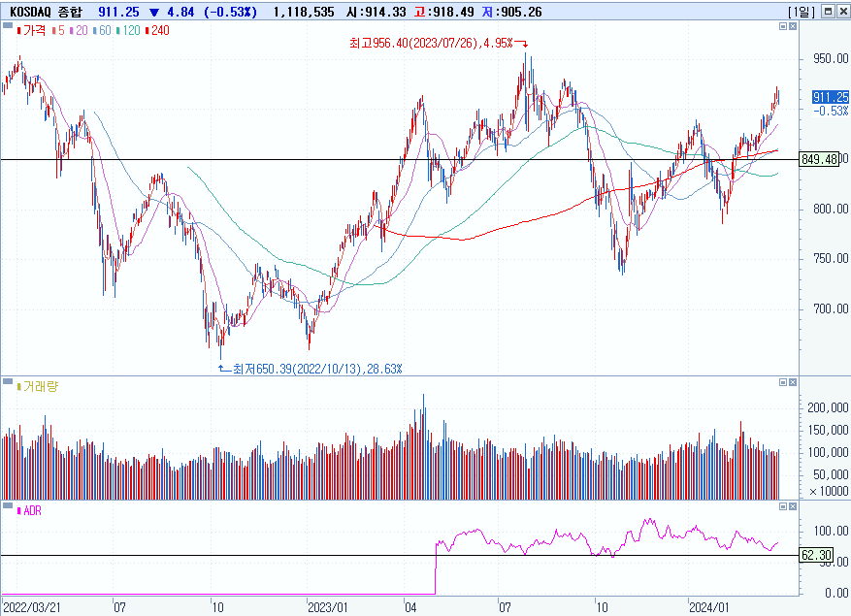The width and height of the screenshot is (851, 616).
Task: Click the 800.00 price axis label
Action: tap(831, 209)
